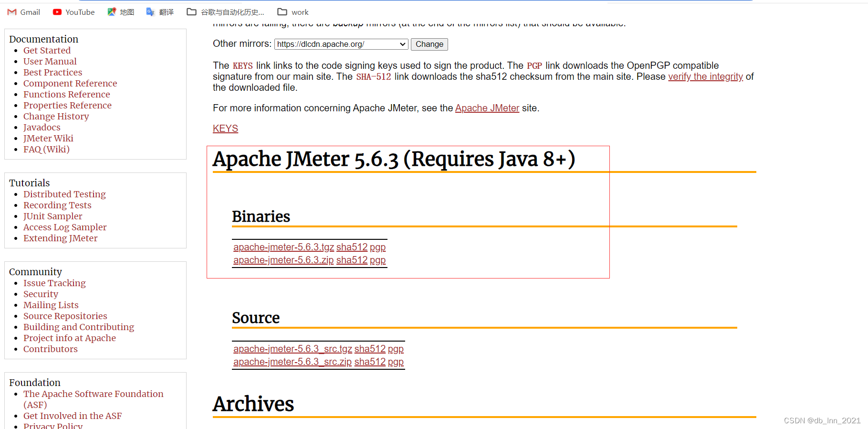Open pgp link for src.zip
Image resolution: width=868 pixels, height=429 pixels.
396,362
